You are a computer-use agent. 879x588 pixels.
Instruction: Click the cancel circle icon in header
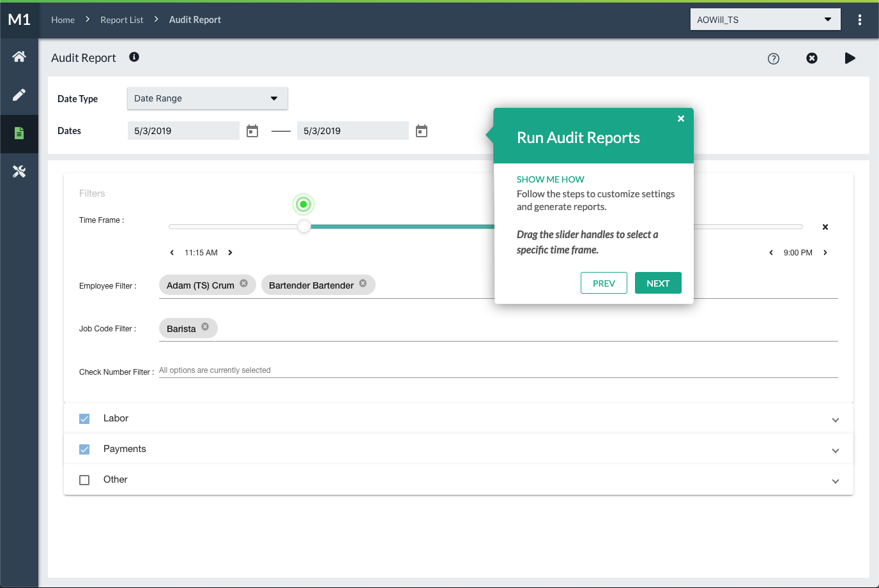[x=812, y=58]
